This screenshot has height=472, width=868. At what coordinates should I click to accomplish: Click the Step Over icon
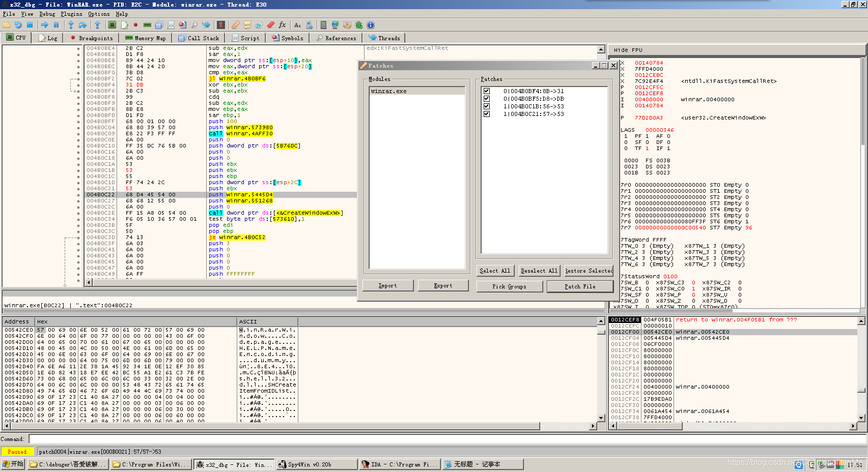pos(82,25)
